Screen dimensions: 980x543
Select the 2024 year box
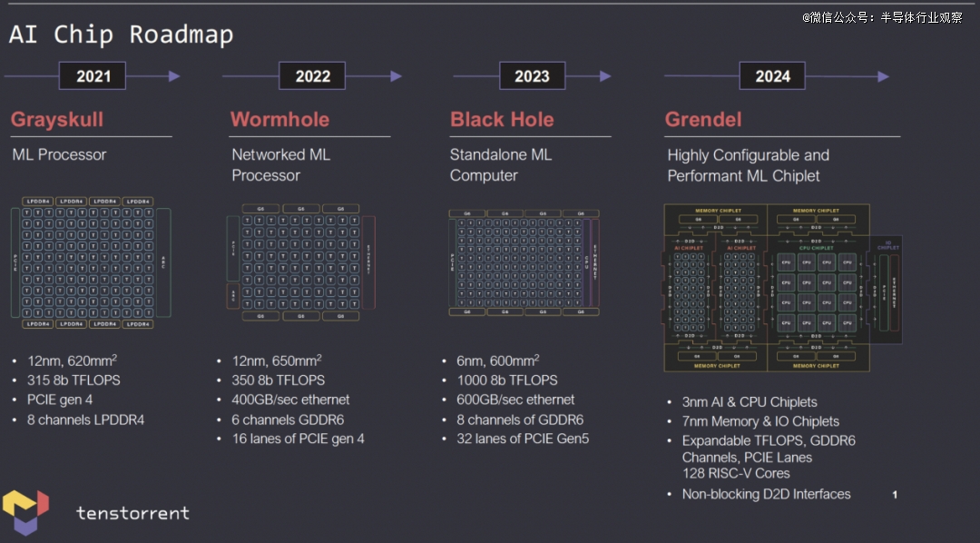[772, 76]
